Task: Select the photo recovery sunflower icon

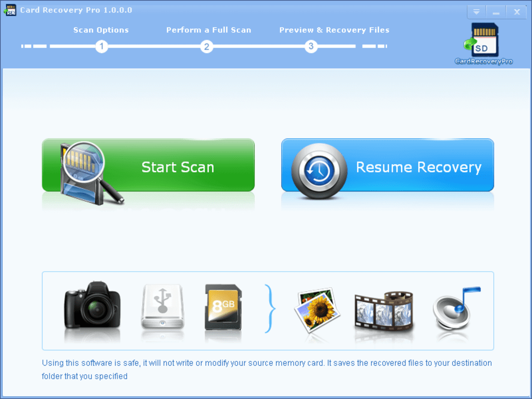Action: (317, 310)
